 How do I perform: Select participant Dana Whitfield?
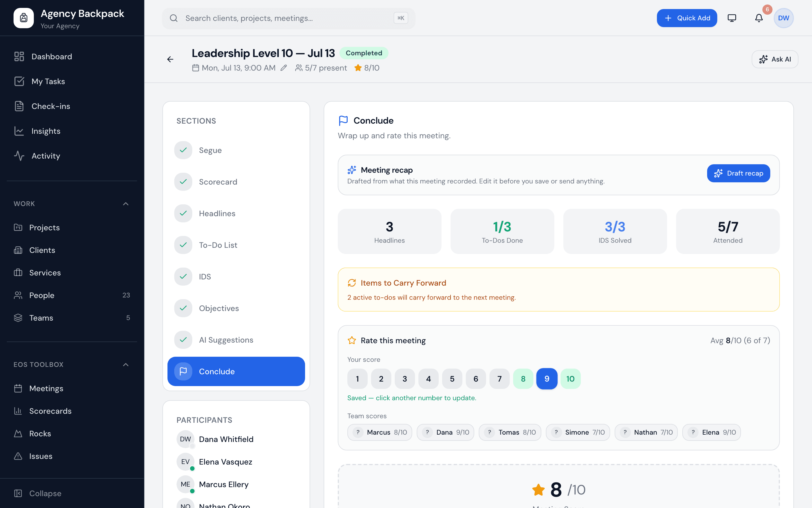tap(236, 439)
